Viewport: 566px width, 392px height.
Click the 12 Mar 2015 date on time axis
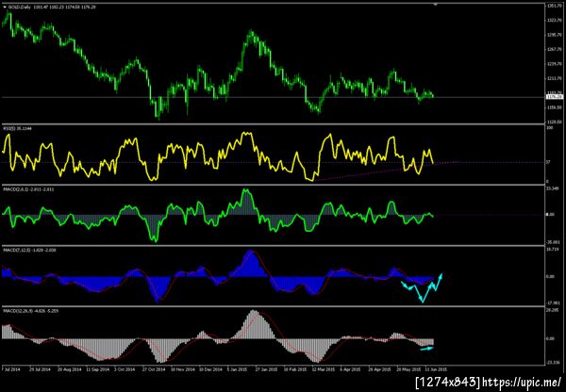(x=323, y=369)
